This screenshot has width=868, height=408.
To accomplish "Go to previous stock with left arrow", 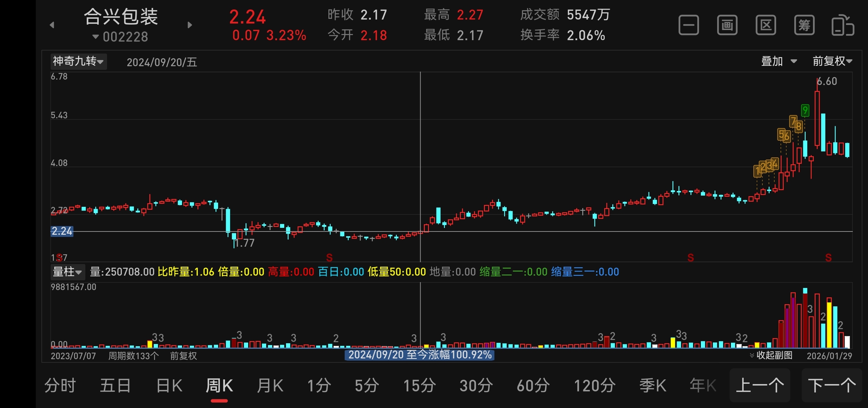I will (52, 25).
